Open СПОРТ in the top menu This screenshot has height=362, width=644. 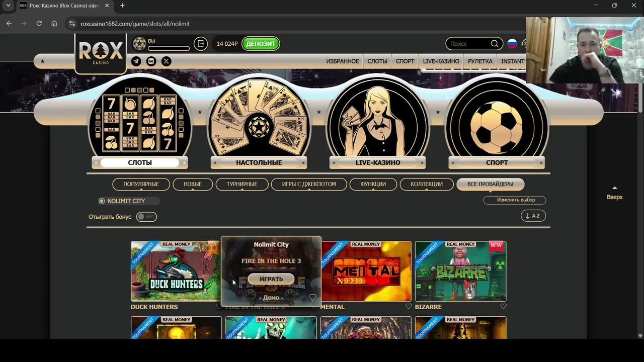pos(405,61)
